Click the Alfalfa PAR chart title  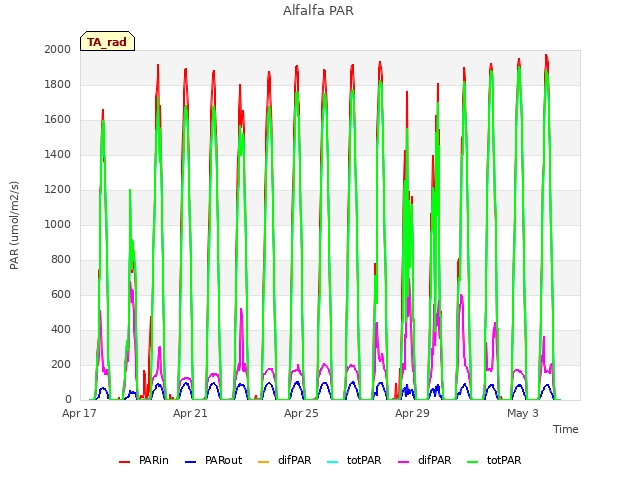[x=318, y=11]
